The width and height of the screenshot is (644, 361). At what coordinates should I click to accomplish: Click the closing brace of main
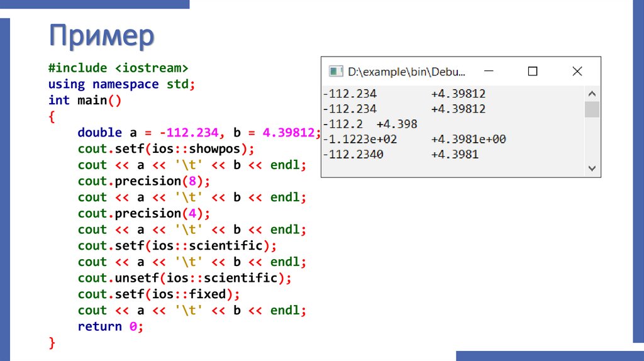pos(52,343)
